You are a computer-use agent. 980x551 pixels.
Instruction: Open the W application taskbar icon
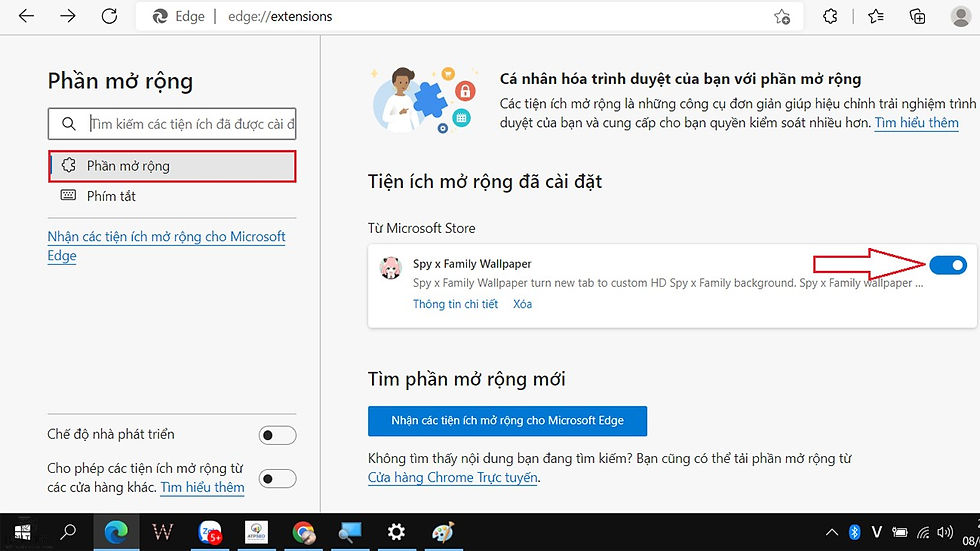coord(162,532)
